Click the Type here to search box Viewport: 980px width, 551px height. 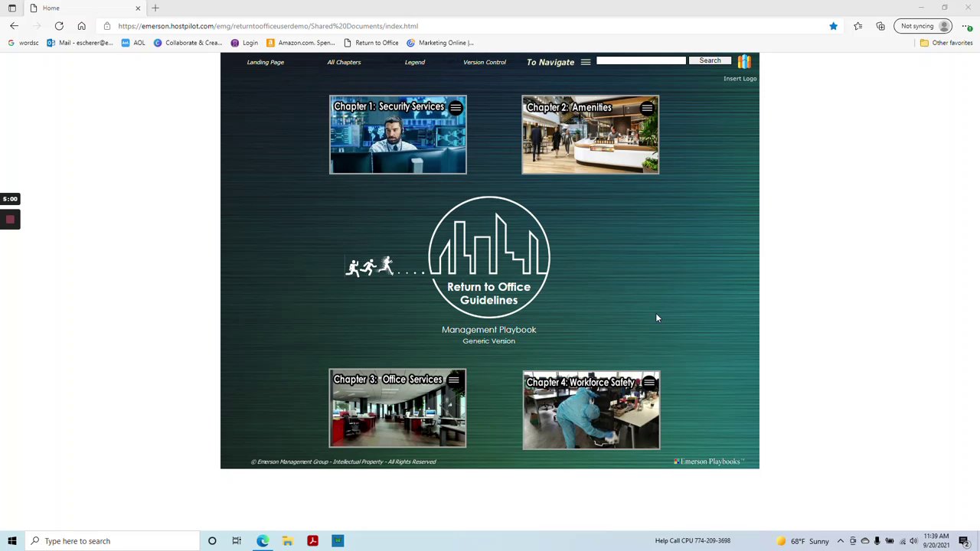[112, 541]
